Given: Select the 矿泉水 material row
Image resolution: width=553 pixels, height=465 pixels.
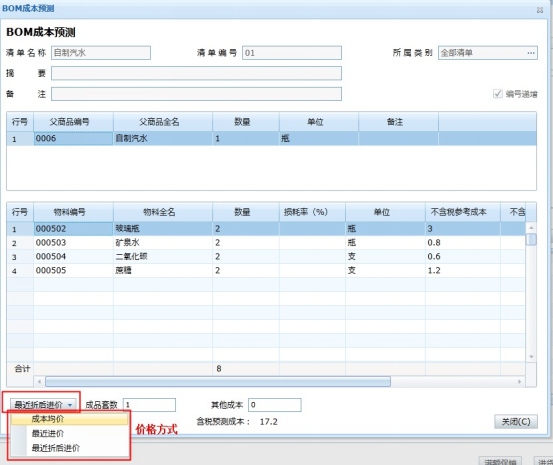Looking at the screenshot, I should tap(266, 243).
